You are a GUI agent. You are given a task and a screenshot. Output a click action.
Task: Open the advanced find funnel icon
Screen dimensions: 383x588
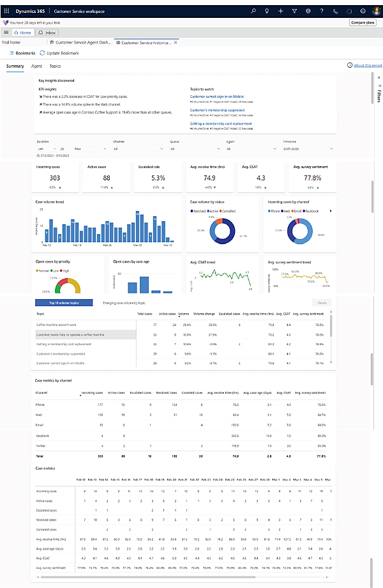(294, 11)
